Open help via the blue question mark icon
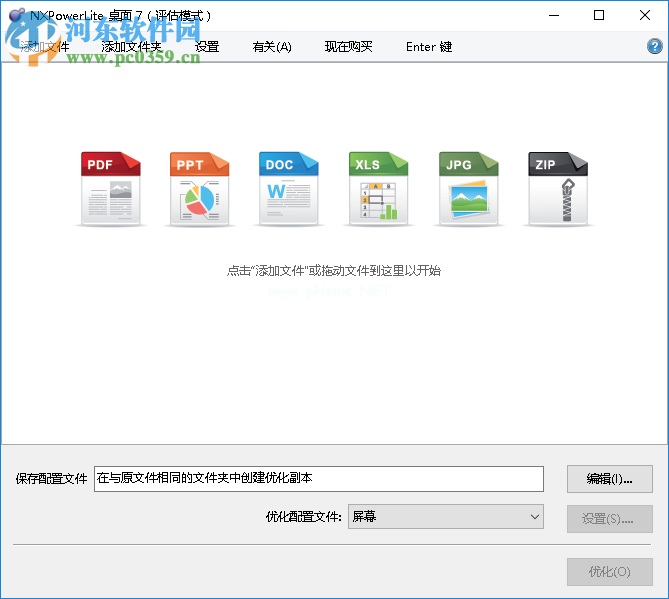Image resolution: width=669 pixels, height=599 pixels. tap(654, 46)
